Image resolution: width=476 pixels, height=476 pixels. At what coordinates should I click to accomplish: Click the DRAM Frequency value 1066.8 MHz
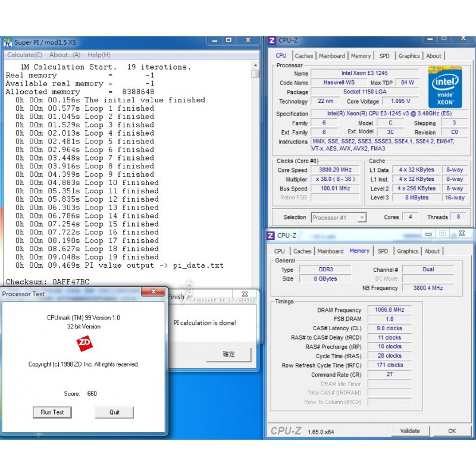pyautogui.click(x=390, y=309)
